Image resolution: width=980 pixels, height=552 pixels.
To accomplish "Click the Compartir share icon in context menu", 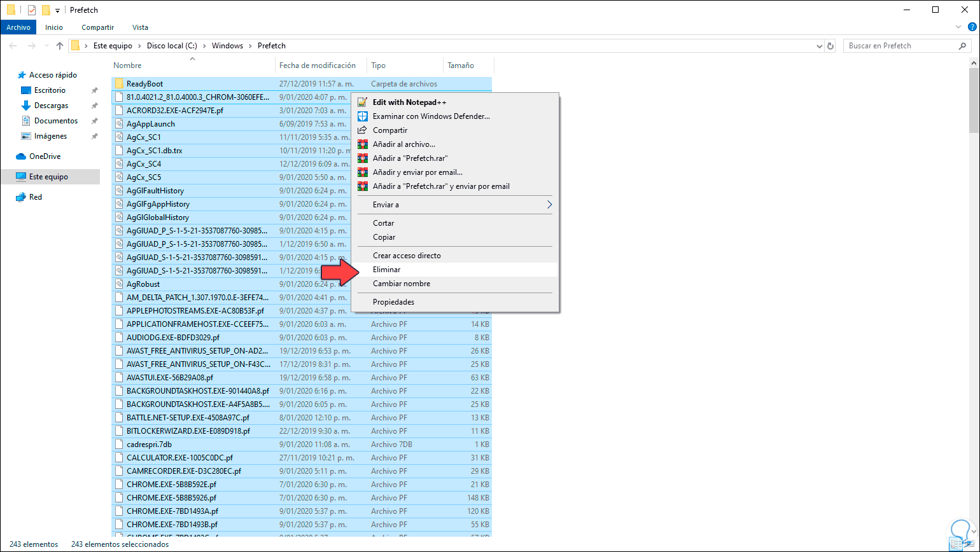I will coord(363,130).
